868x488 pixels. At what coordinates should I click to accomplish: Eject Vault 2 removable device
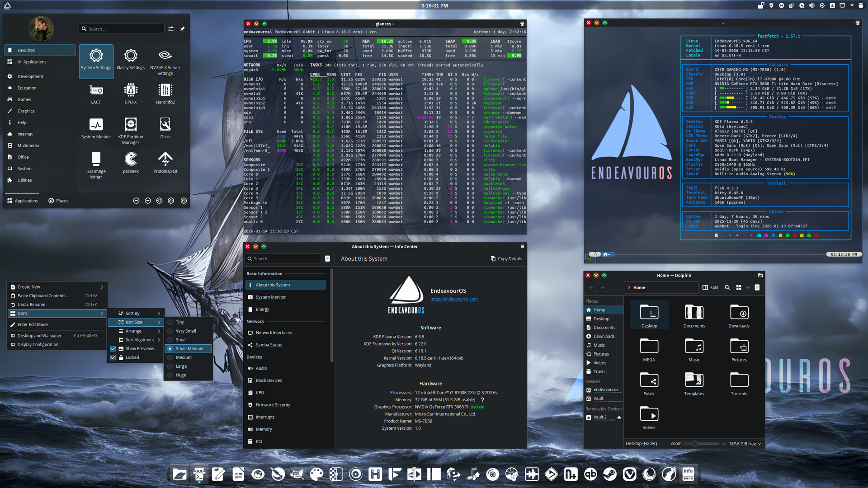coord(619,418)
